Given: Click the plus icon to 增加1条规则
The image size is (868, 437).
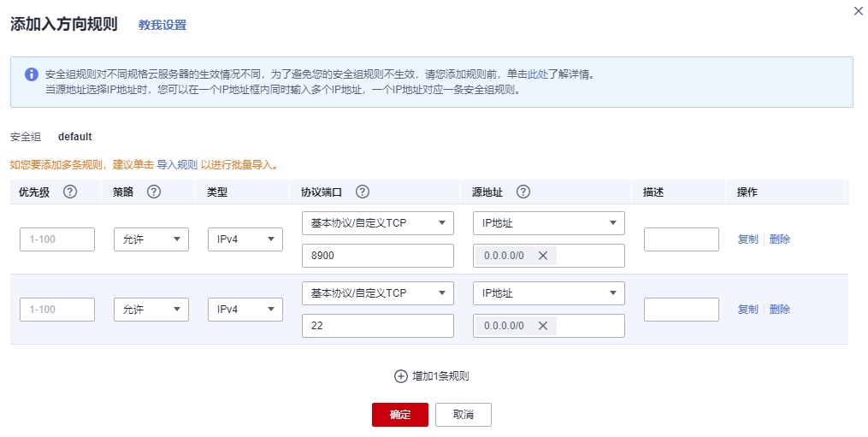Looking at the screenshot, I should coord(401,376).
